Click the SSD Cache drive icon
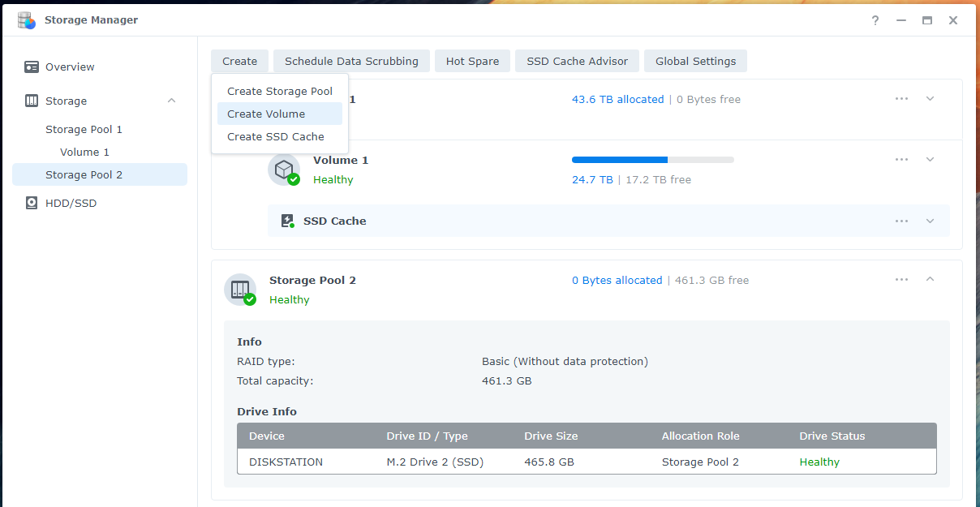 (x=287, y=220)
